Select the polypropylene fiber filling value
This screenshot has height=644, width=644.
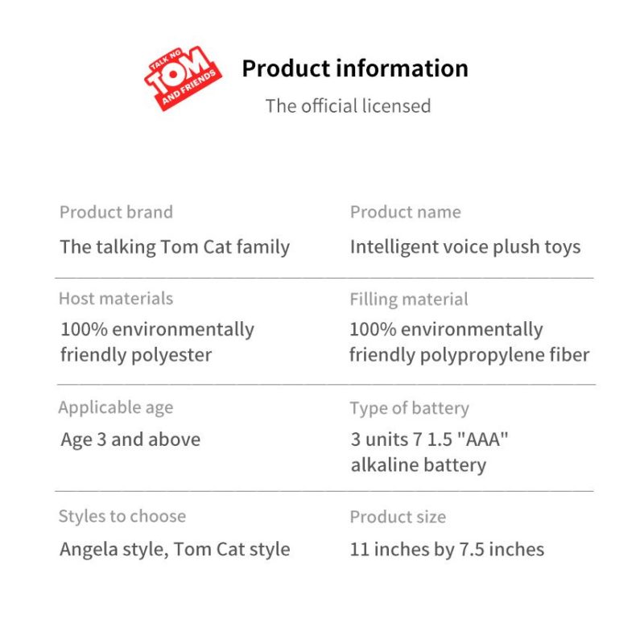click(469, 342)
